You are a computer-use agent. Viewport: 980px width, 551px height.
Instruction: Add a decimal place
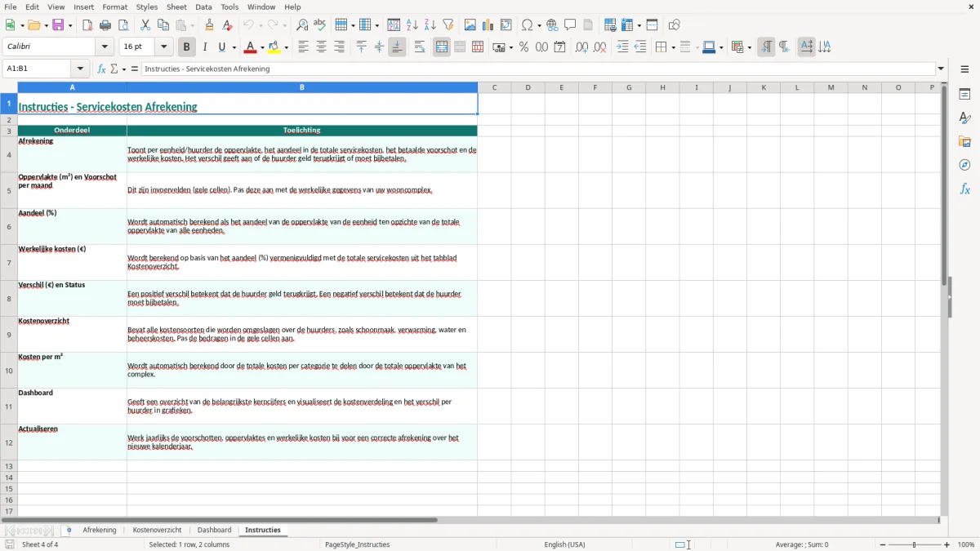(x=581, y=47)
